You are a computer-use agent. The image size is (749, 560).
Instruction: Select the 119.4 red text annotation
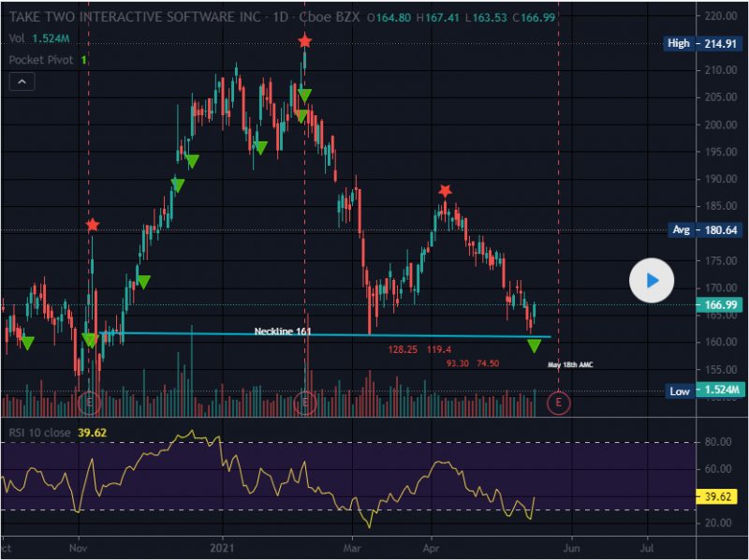point(439,349)
